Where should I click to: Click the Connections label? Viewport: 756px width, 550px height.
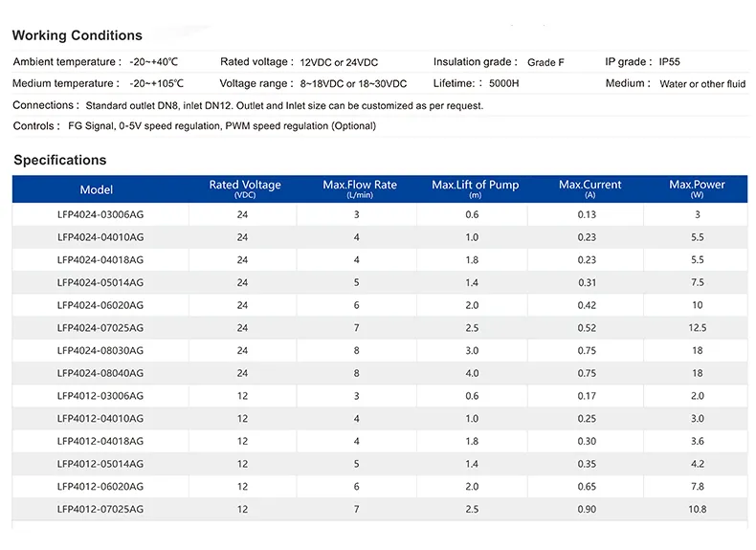coord(46,105)
